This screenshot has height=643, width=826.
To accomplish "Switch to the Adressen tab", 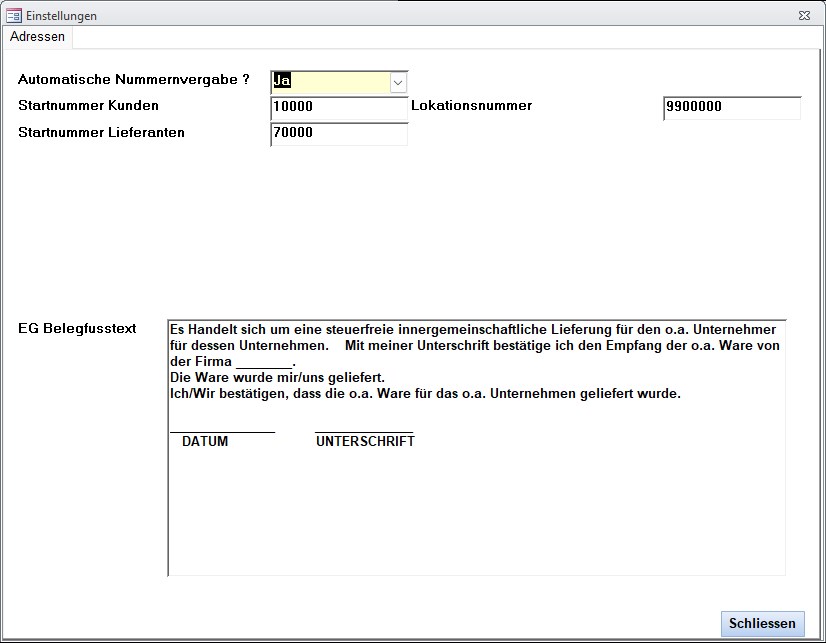I will coord(37,36).
